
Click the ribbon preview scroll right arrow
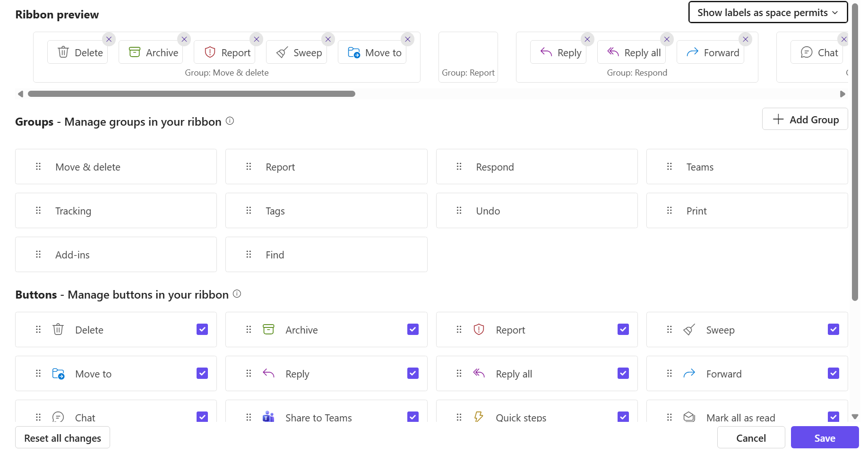click(842, 94)
